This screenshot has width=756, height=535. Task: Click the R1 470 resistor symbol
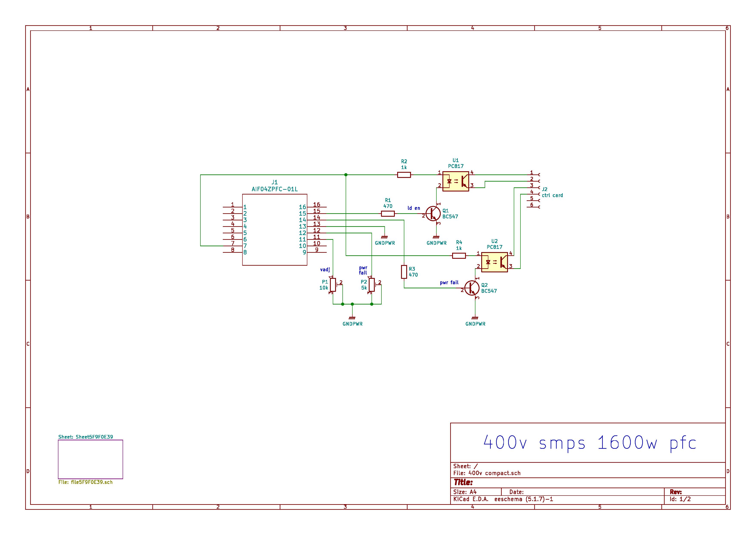(387, 213)
